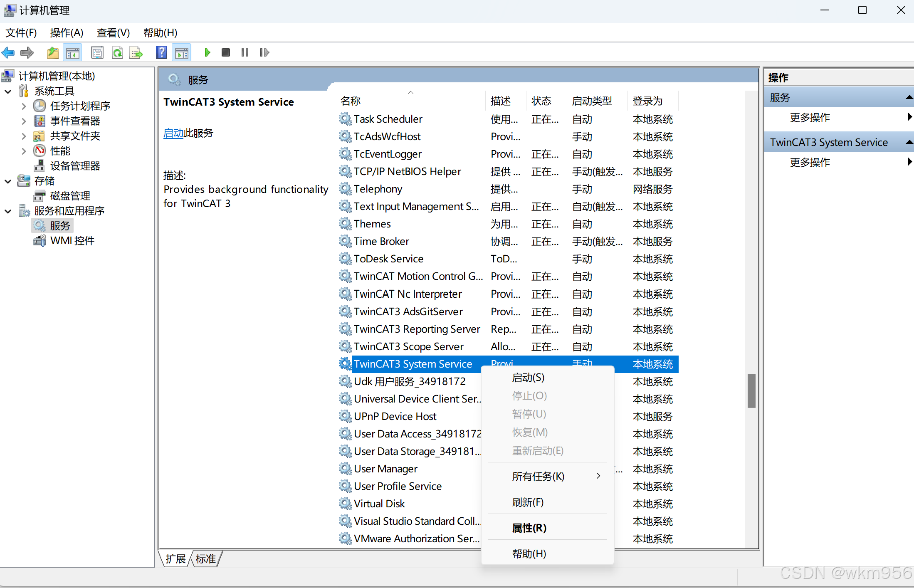
Task: Choose 启动(S) in the context menu
Action: pyautogui.click(x=548, y=378)
